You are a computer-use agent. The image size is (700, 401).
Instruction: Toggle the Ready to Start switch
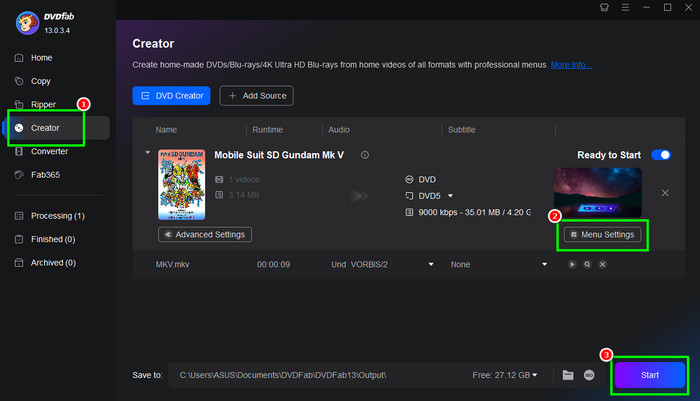661,155
